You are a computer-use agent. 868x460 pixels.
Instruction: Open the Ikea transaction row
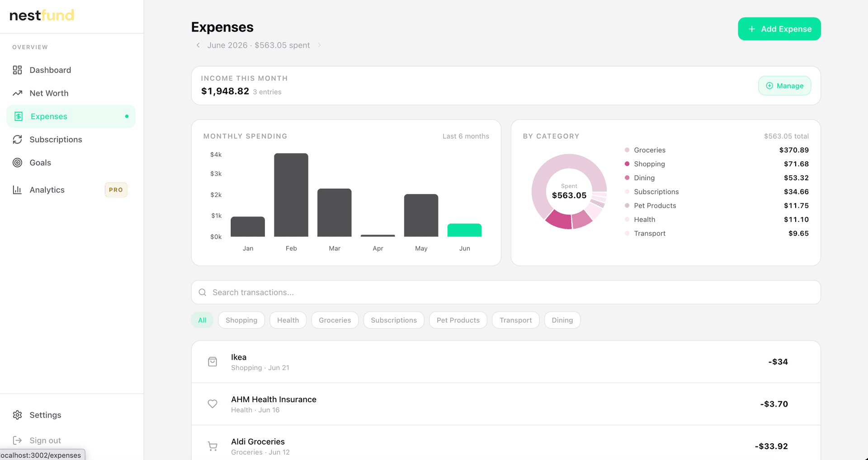pos(506,361)
